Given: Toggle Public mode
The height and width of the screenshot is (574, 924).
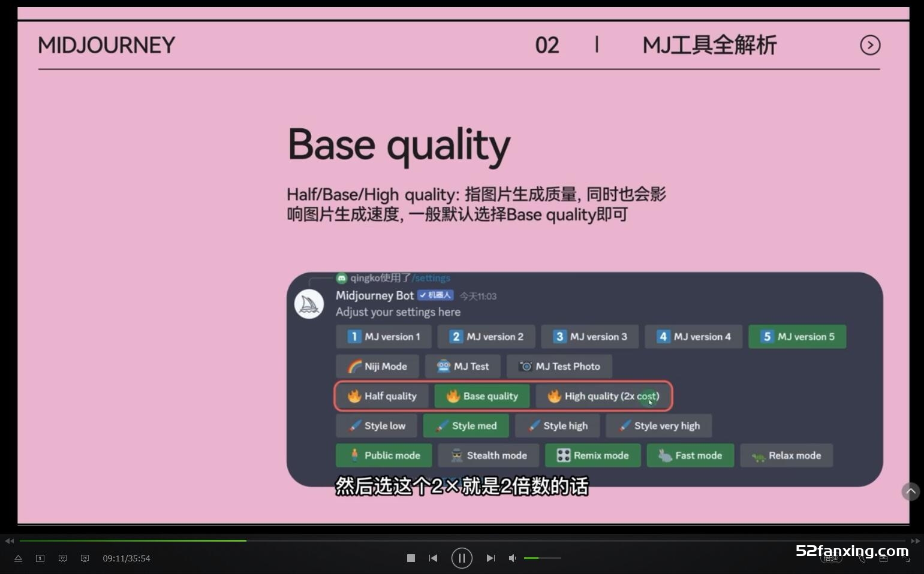Looking at the screenshot, I should (x=384, y=455).
